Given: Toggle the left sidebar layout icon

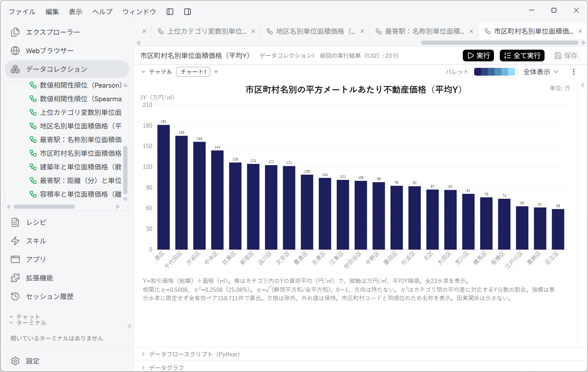Looking at the screenshot, I should (170, 12).
